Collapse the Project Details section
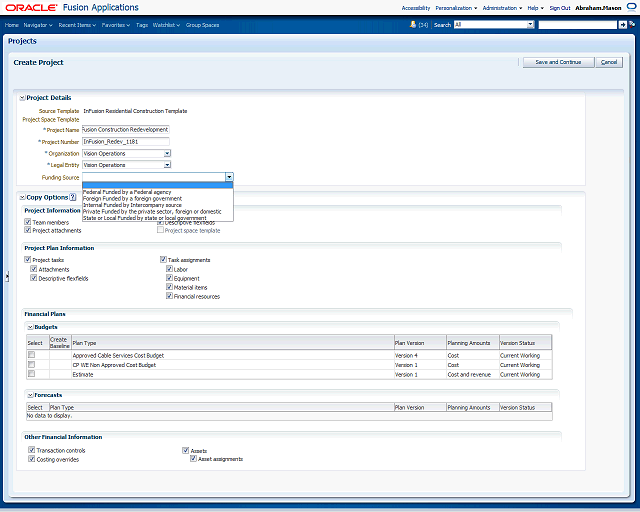This screenshot has height=512, width=640. (x=21, y=98)
